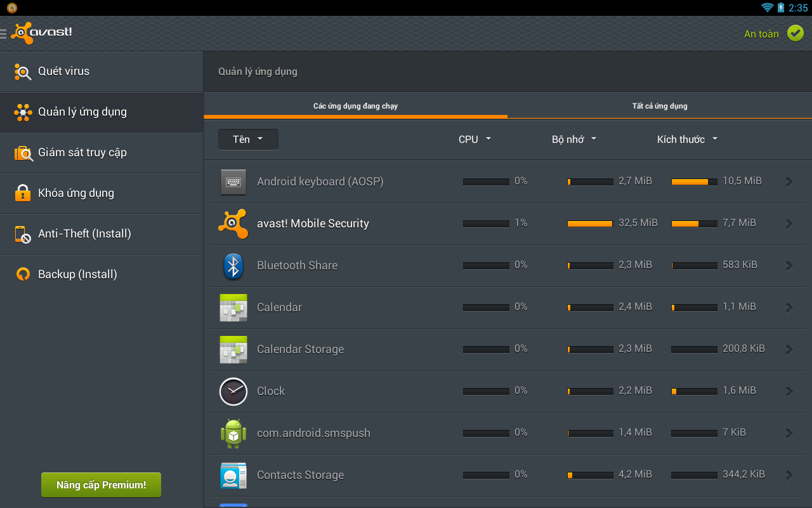Click the avast! Mobile Security memory bar
The width and height of the screenshot is (812, 508).
[590, 224]
